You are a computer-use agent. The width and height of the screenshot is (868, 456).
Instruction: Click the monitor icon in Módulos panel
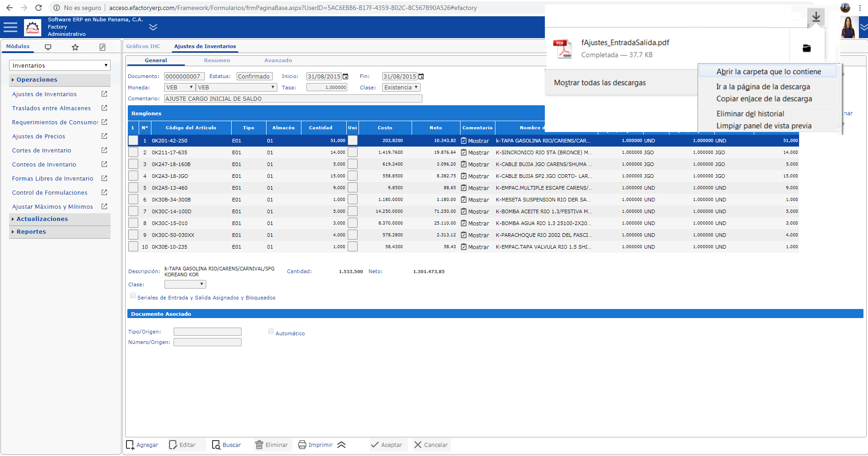pyautogui.click(x=48, y=47)
